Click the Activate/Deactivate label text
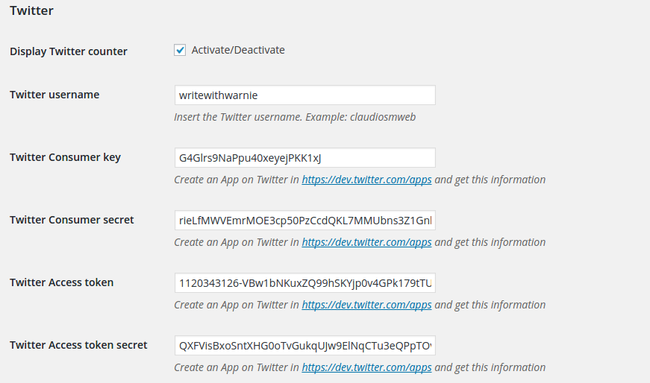This screenshot has width=650, height=383. [x=238, y=50]
